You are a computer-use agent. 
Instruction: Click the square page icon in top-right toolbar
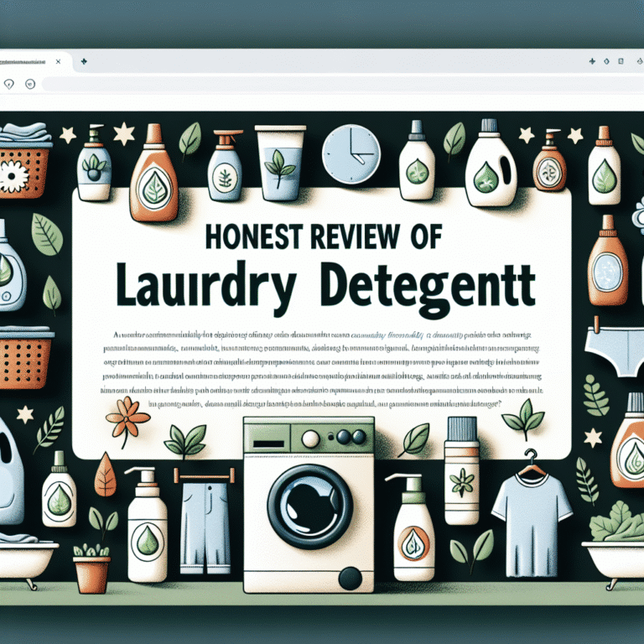(x=621, y=61)
